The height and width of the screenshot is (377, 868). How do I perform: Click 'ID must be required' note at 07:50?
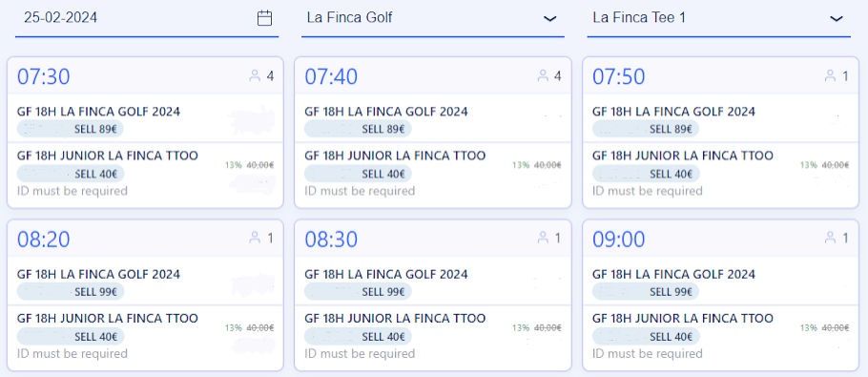pyautogui.click(x=647, y=192)
